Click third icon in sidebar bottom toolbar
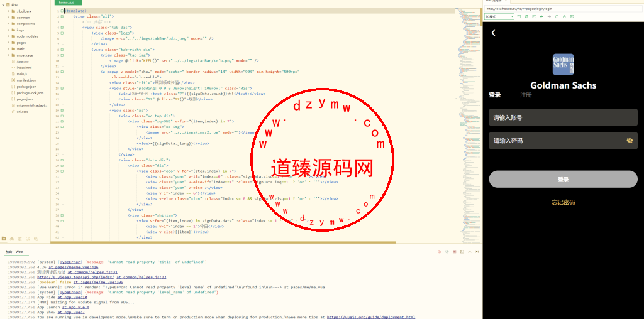 coord(19,239)
